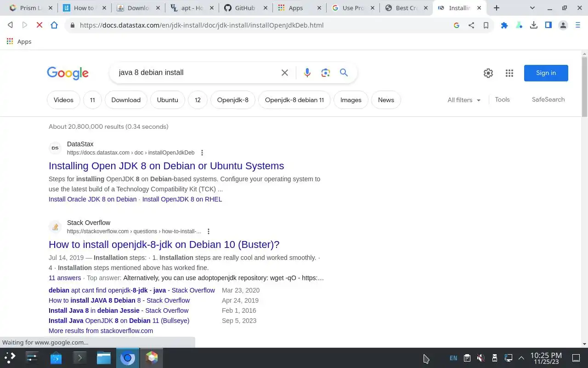Open the SafeSearch setting
The image size is (588, 368).
548,99
